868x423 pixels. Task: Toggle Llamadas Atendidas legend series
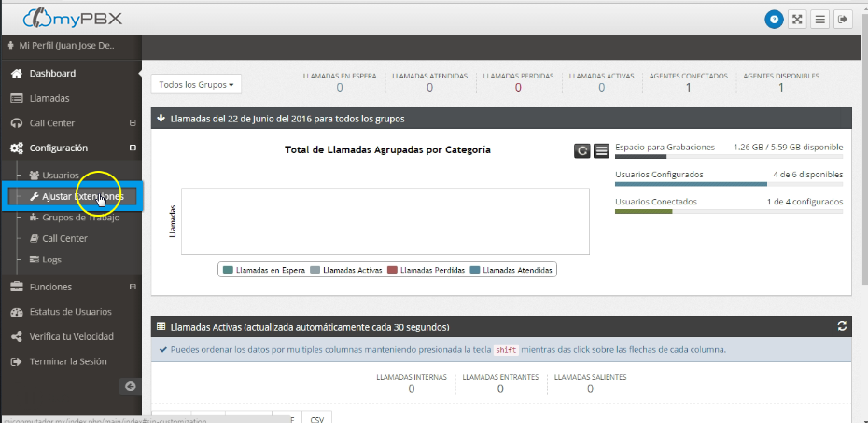512,270
